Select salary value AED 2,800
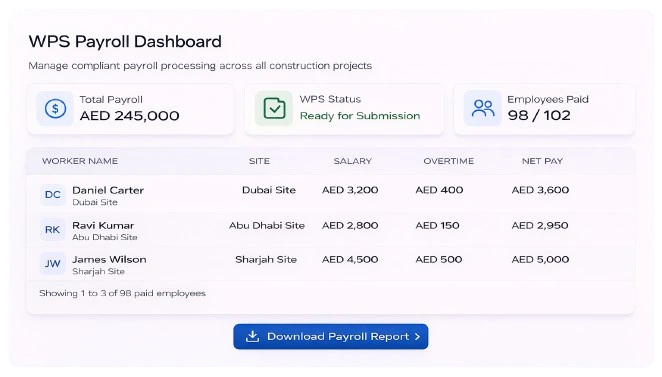Image resolution: width=662 pixels, height=377 pixels. 350,225
